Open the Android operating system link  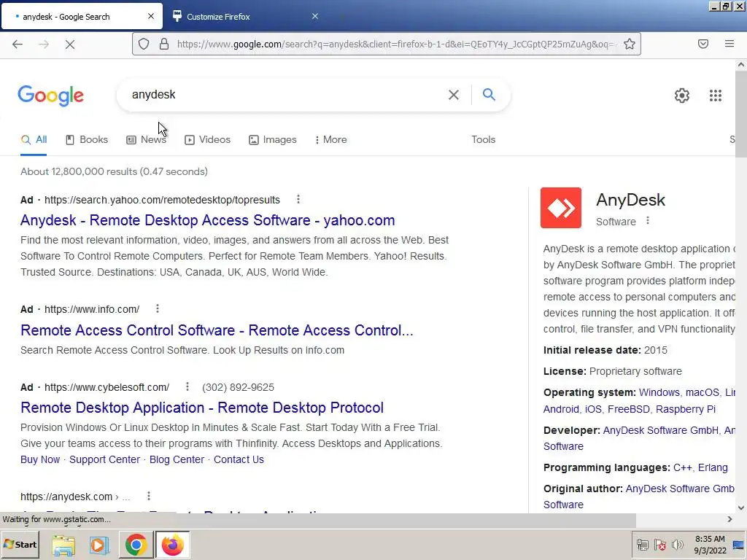coord(561,409)
